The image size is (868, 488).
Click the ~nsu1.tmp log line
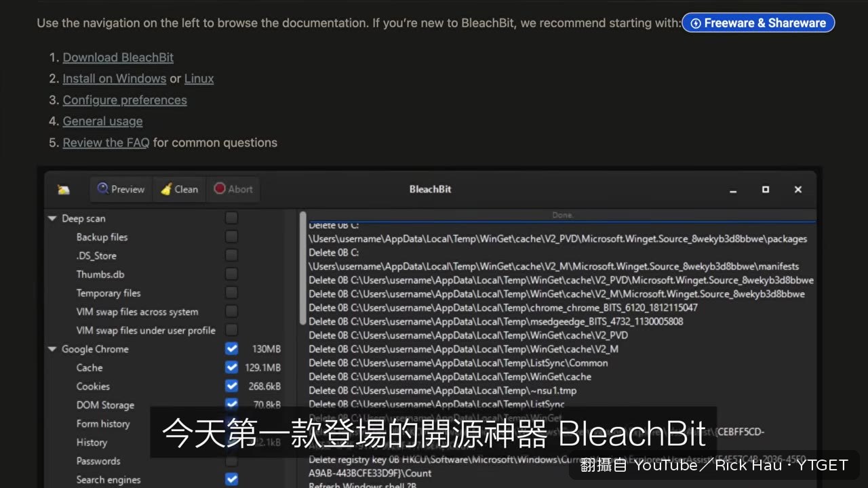point(443,390)
